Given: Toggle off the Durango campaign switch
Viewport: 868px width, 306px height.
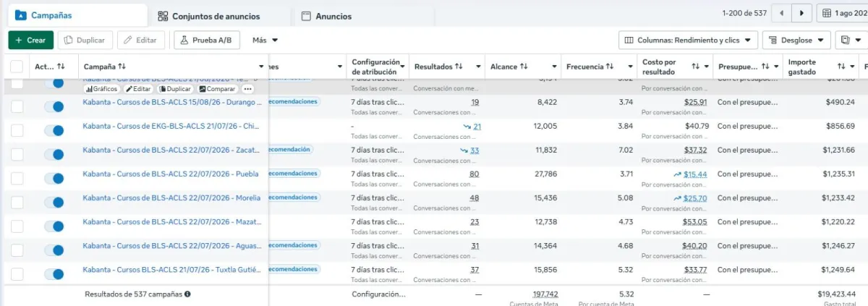Looking at the screenshot, I should [54, 107].
